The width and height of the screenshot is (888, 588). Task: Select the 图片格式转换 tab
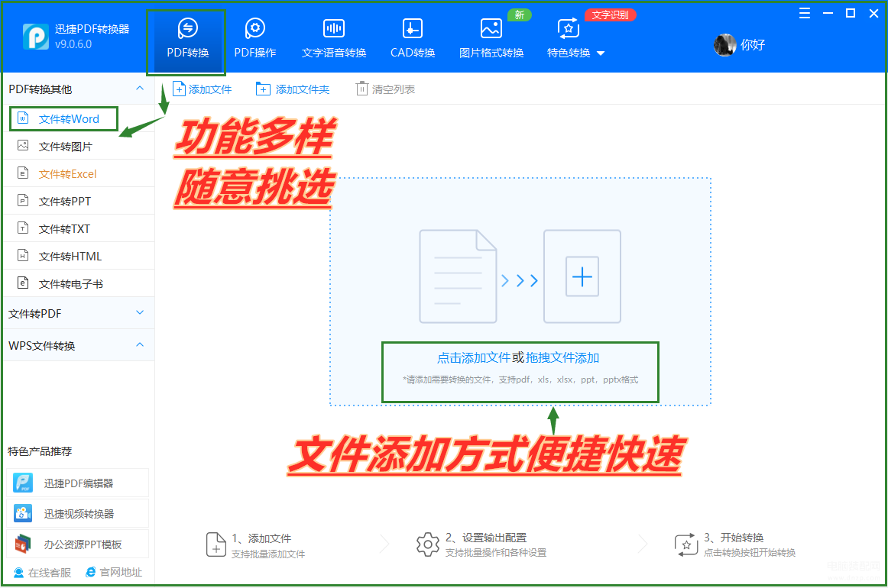click(491, 38)
